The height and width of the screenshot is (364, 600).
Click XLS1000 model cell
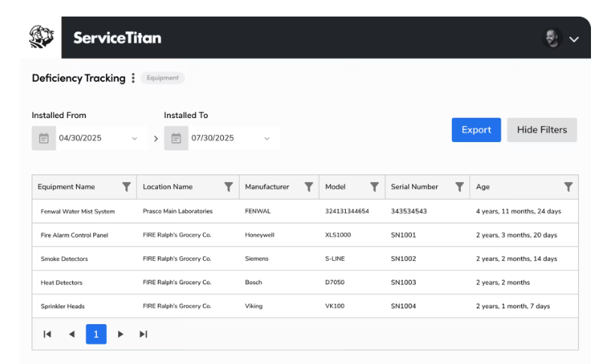338,235
